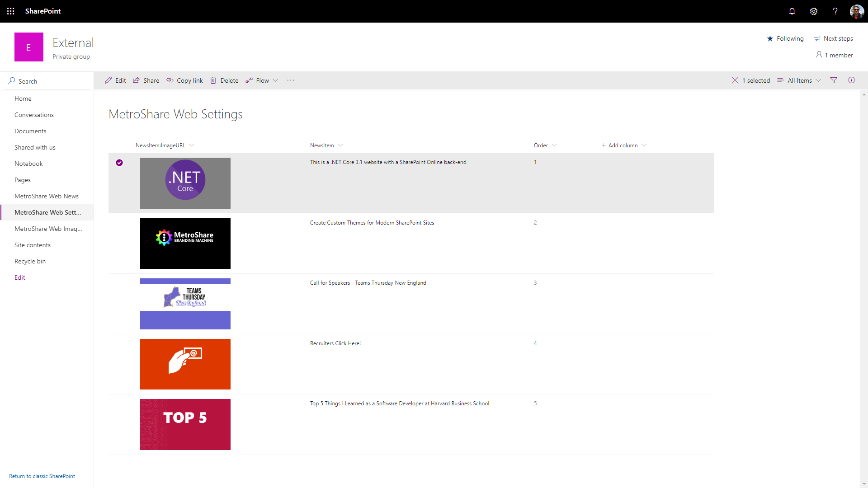Viewport: 868px width, 488px height.
Task: Clear selection with the X icon
Action: point(735,80)
